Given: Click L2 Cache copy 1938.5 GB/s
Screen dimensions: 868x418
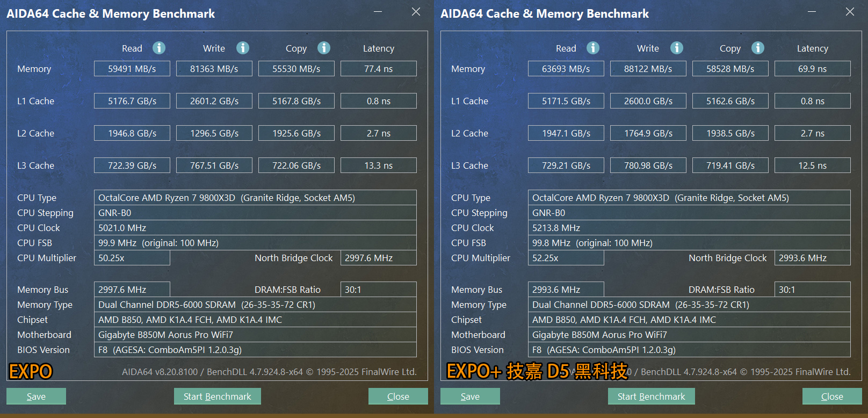Looking at the screenshot, I should pyautogui.click(x=730, y=133).
